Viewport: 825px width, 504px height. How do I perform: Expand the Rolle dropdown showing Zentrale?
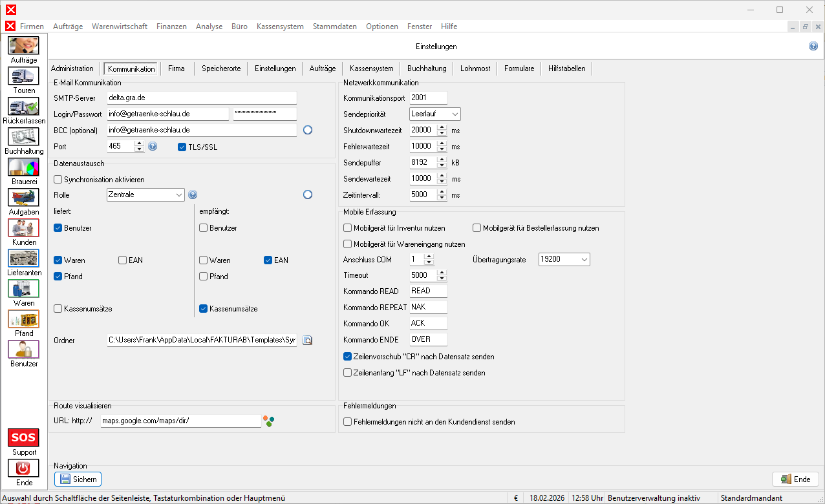pyautogui.click(x=145, y=194)
